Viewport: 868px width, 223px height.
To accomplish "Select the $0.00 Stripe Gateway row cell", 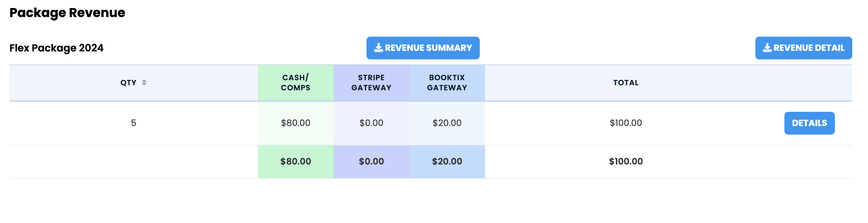I will point(371,123).
